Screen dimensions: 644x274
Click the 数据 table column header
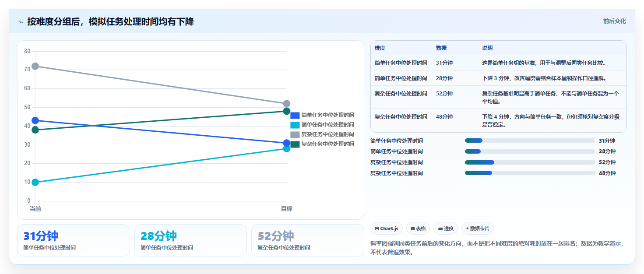[441, 48]
